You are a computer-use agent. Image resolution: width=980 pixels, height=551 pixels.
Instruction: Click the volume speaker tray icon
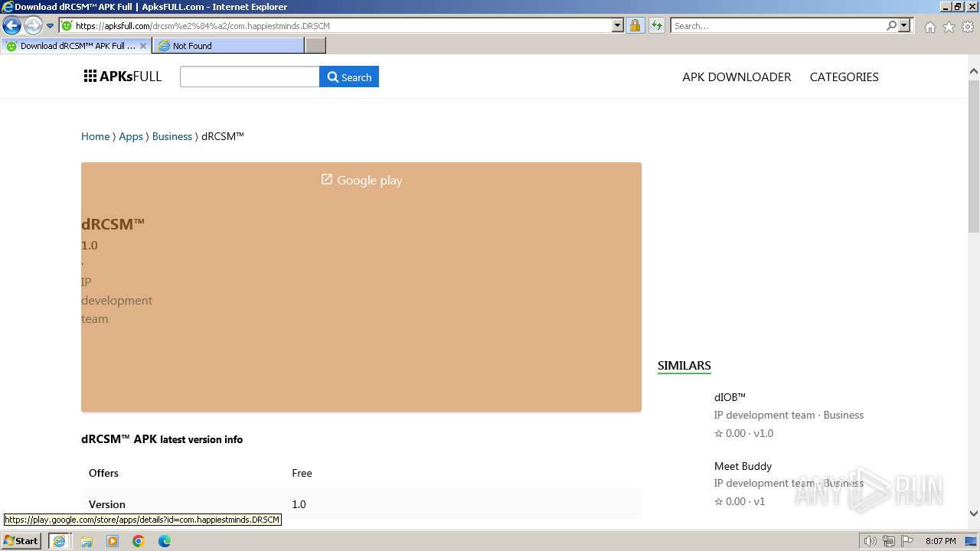tap(871, 541)
